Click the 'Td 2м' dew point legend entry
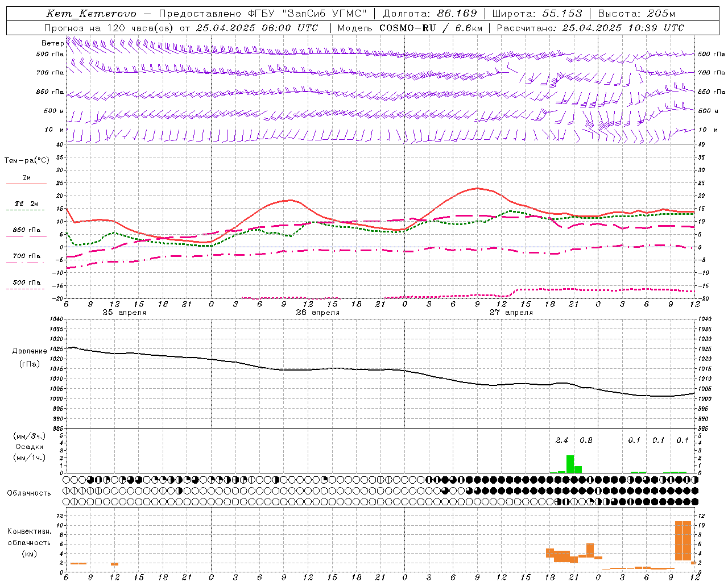 point(26,203)
